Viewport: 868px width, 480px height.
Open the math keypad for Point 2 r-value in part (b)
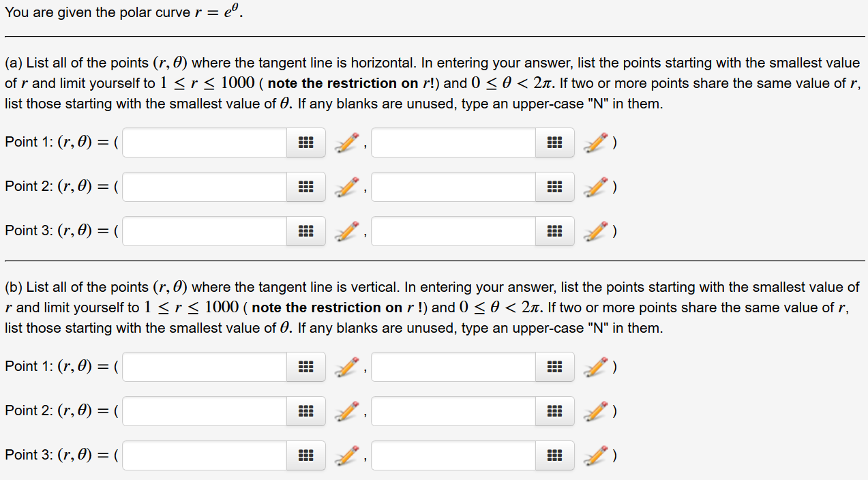[305, 411]
